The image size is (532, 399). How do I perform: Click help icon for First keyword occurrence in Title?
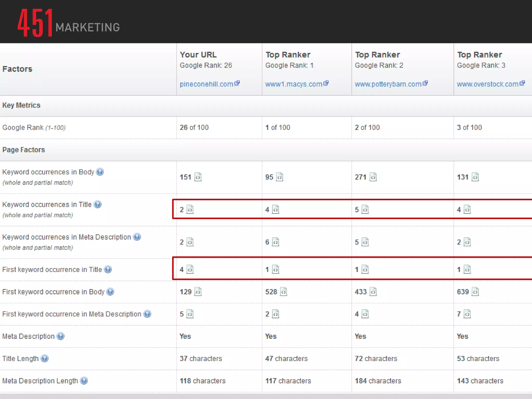[x=108, y=269]
